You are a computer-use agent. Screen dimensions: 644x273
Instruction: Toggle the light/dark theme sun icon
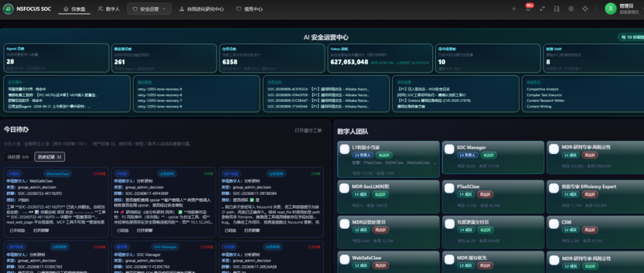pyautogui.click(x=513, y=8)
